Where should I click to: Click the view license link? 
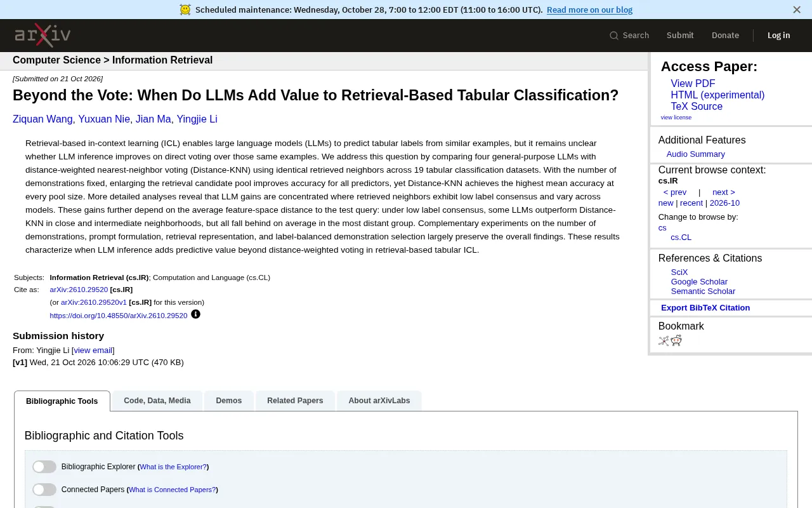(676, 117)
